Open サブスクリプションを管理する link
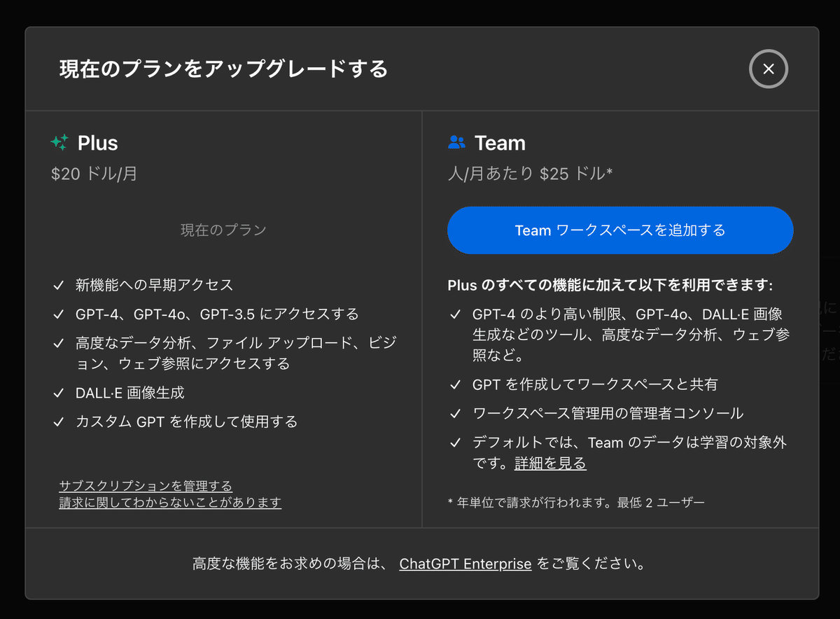 point(146,486)
